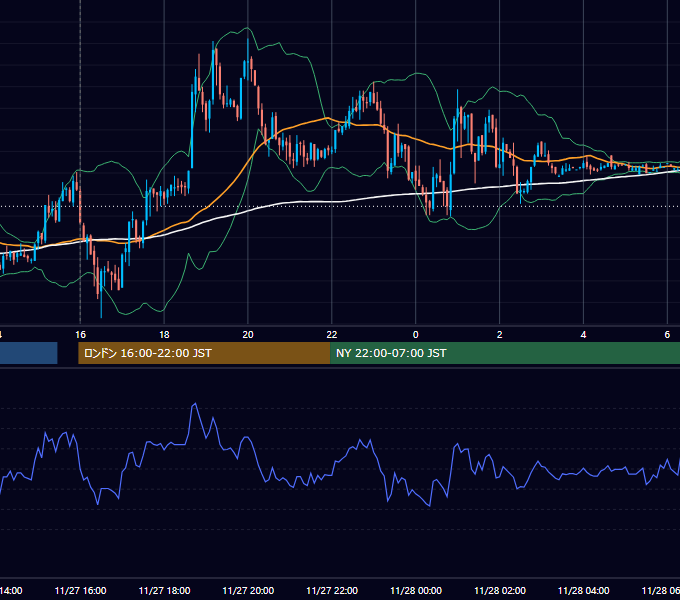This screenshot has width=680, height=600.
Task: Select the ロンドン 16:00-22:00 JST session bar
Action: (x=204, y=353)
